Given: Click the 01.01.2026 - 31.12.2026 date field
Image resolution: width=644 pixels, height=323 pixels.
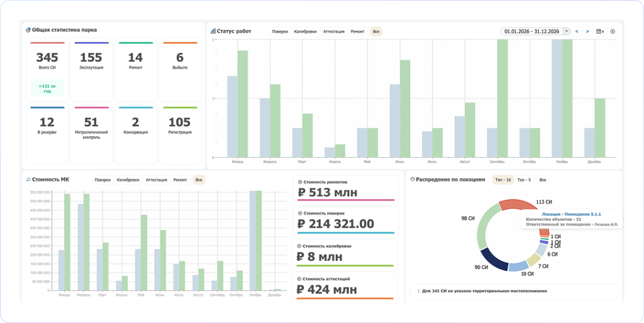Looking at the screenshot, I should tap(531, 31).
